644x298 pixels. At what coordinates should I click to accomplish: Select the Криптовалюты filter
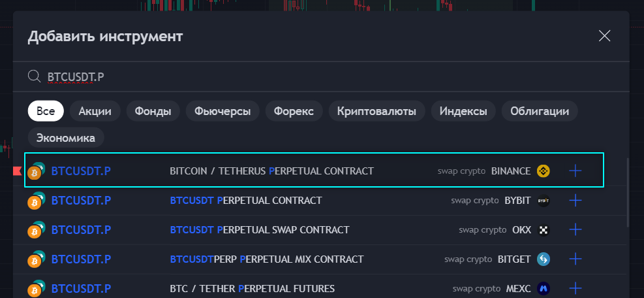[376, 111]
